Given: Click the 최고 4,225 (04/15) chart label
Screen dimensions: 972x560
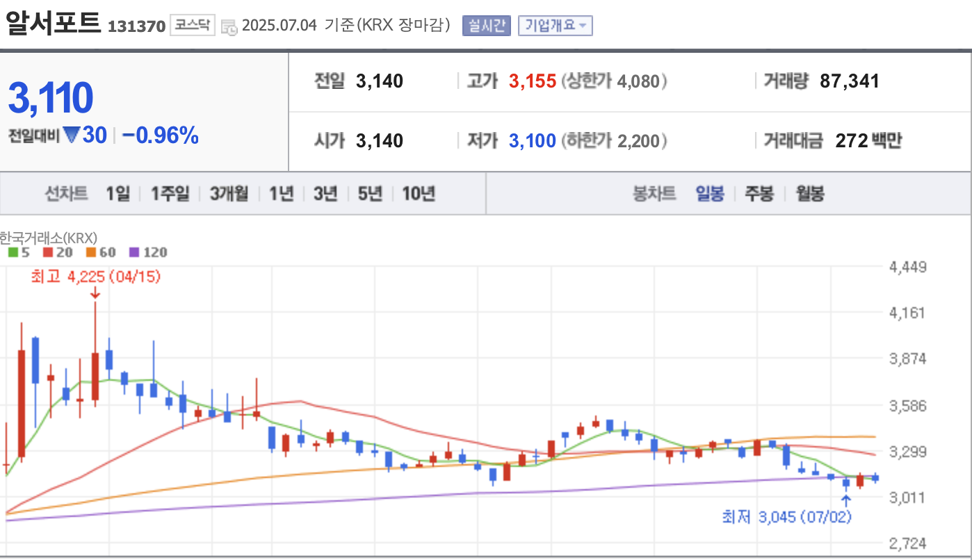Looking at the screenshot, I should (96, 277).
